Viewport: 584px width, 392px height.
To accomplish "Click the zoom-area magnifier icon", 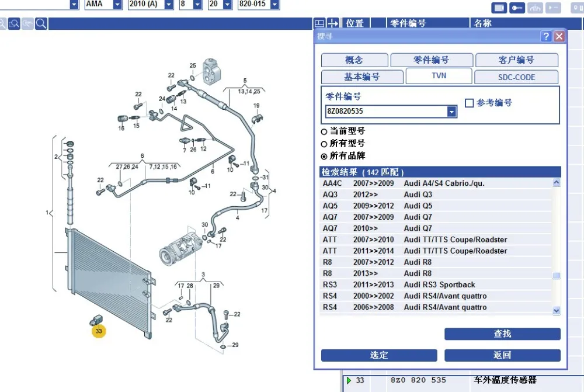I will coord(14,24).
